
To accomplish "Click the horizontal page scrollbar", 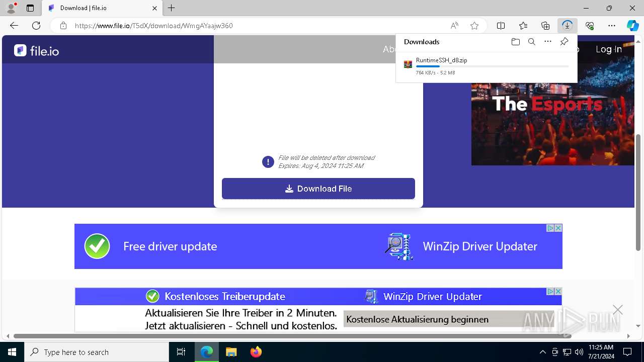I will (292, 336).
